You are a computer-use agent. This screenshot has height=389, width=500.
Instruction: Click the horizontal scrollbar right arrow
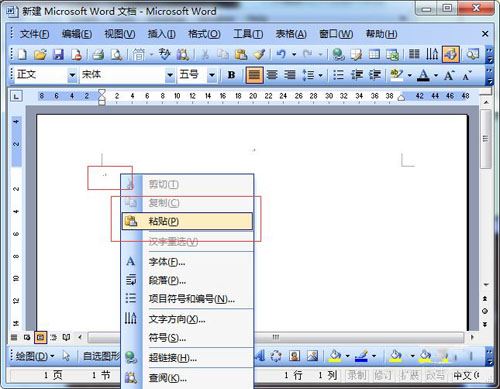(472, 337)
